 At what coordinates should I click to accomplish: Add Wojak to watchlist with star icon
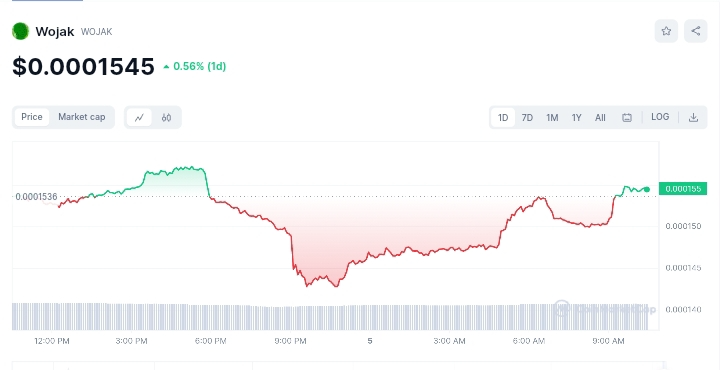[x=666, y=31]
